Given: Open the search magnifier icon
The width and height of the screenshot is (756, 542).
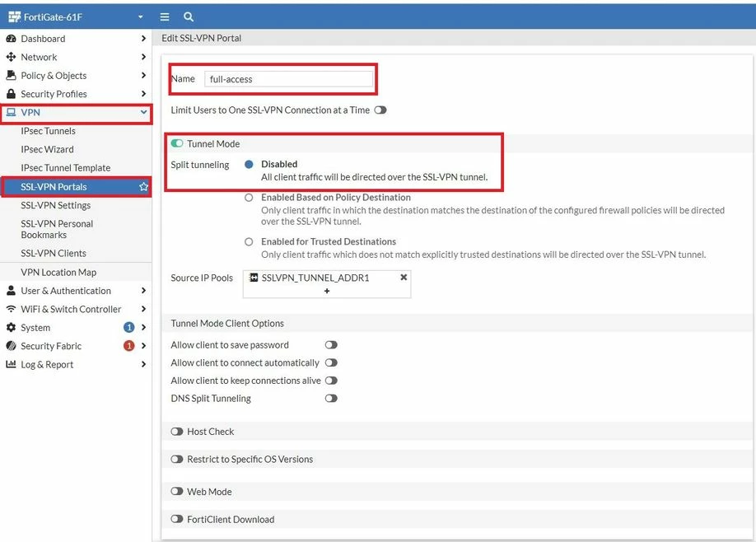Looking at the screenshot, I should 189,16.
